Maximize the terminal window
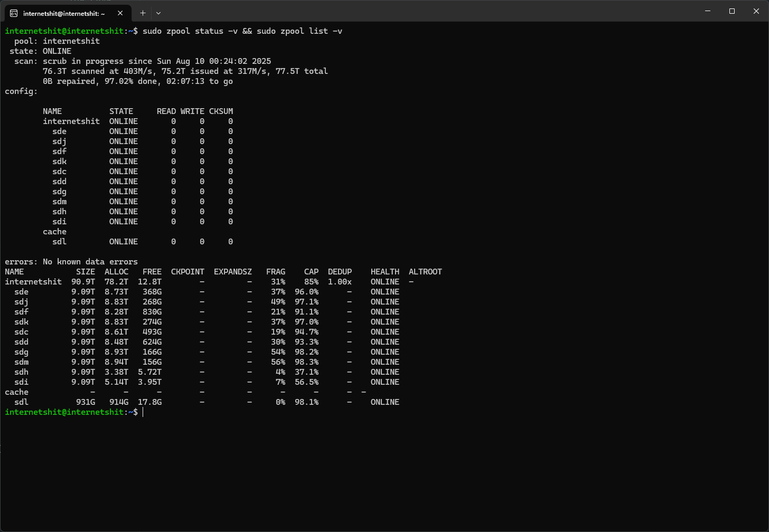 [732, 11]
